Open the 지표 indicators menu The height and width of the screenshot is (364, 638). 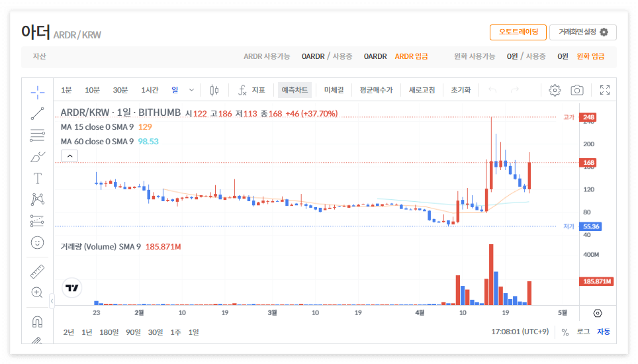[x=251, y=90]
